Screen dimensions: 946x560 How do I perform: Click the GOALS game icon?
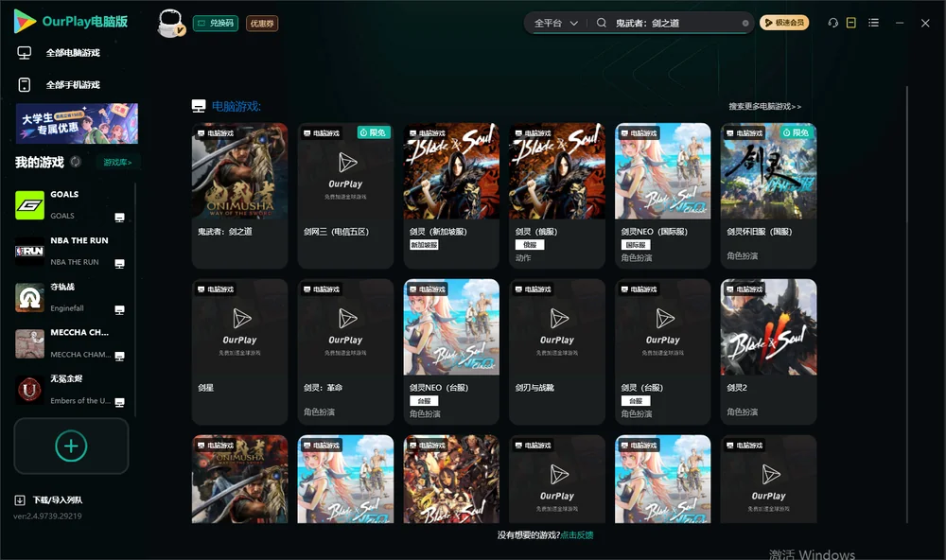click(x=29, y=205)
